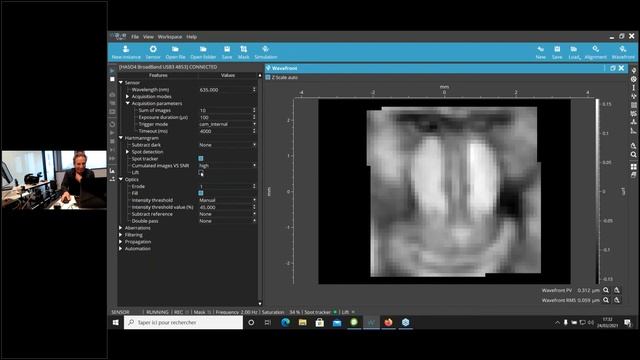The height and width of the screenshot is (360, 640).
Task: Toggle the REC checkbox in status bar
Action: pos(187,312)
